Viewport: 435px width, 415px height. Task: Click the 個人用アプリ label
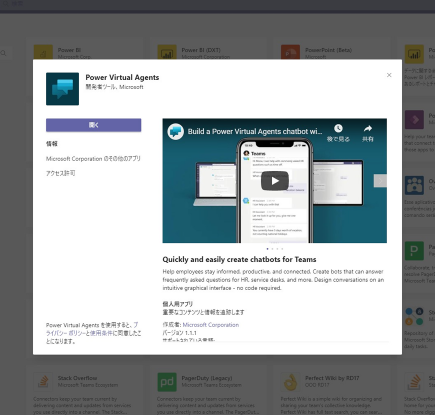[x=177, y=304]
